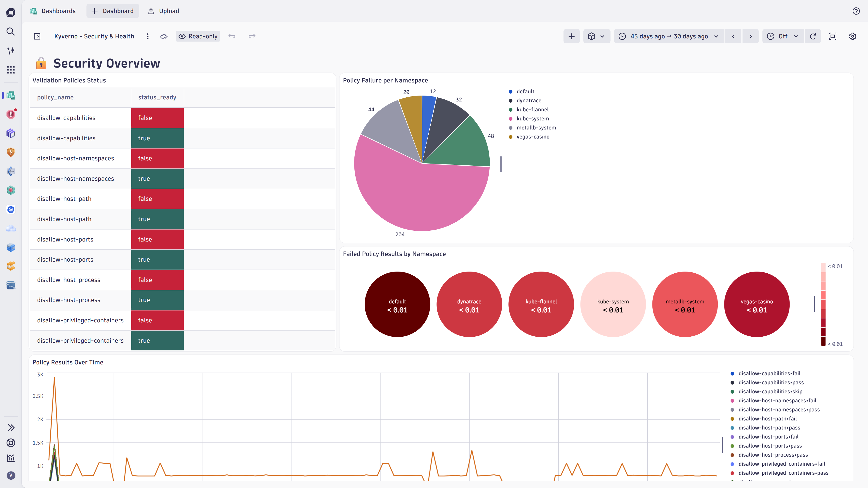Viewport: 868px width, 488px height.
Task: Open the Dynatrace home logo
Action: coord(11,12)
